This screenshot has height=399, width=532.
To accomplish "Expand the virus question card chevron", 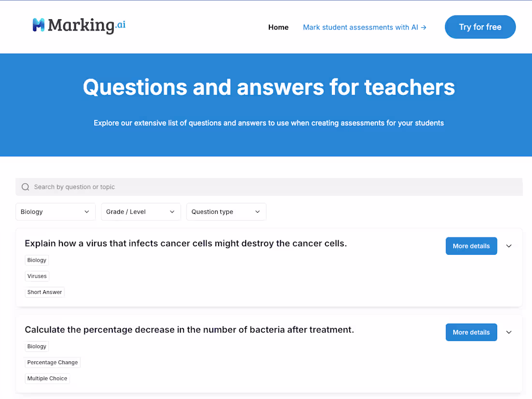I will 509,246.
